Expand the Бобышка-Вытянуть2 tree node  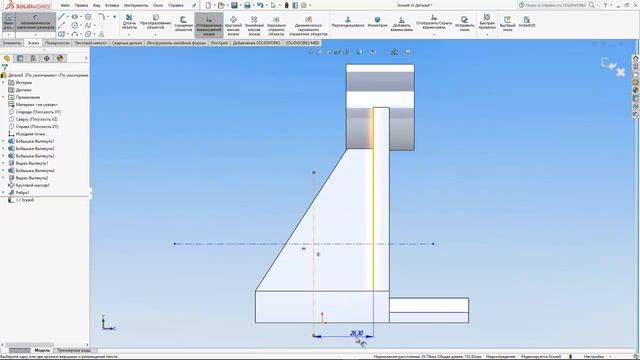pyautogui.click(x=4, y=149)
